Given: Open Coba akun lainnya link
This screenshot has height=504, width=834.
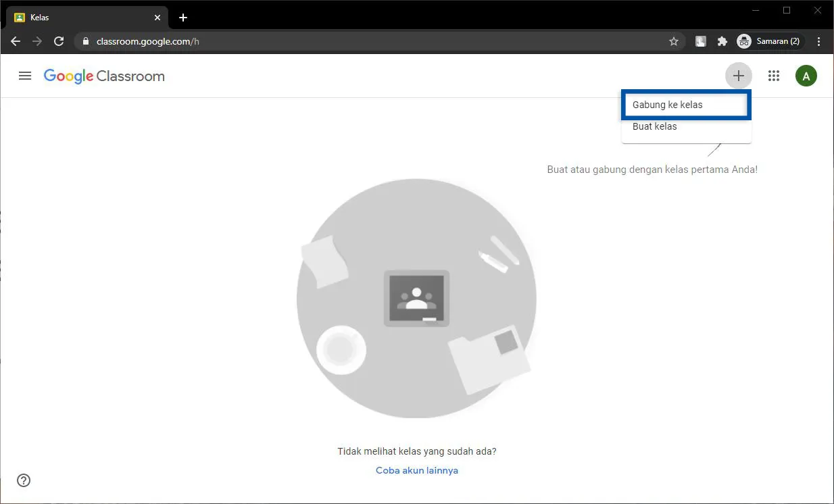Looking at the screenshot, I should tap(416, 470).
